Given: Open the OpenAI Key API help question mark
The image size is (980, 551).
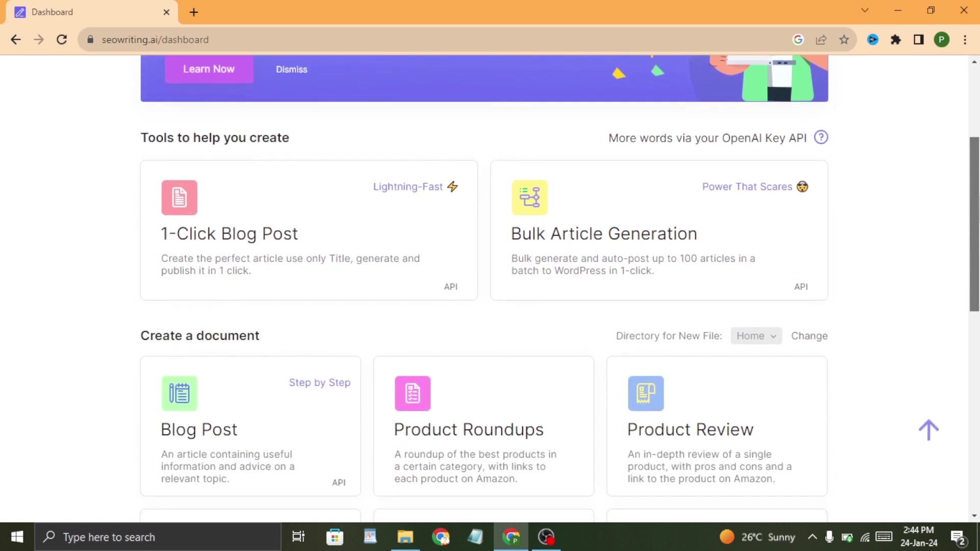Looking at the screenshot, I should point(821,137).
